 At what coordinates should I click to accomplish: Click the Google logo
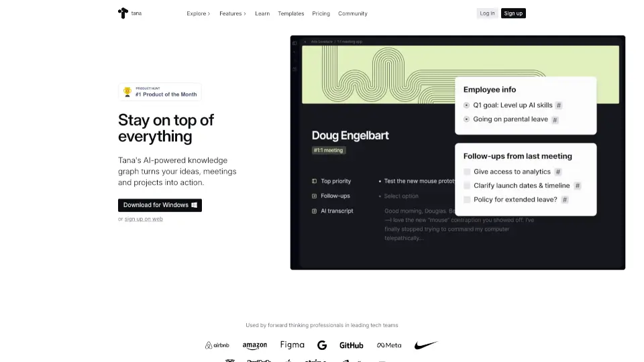[x=322, y=345]
